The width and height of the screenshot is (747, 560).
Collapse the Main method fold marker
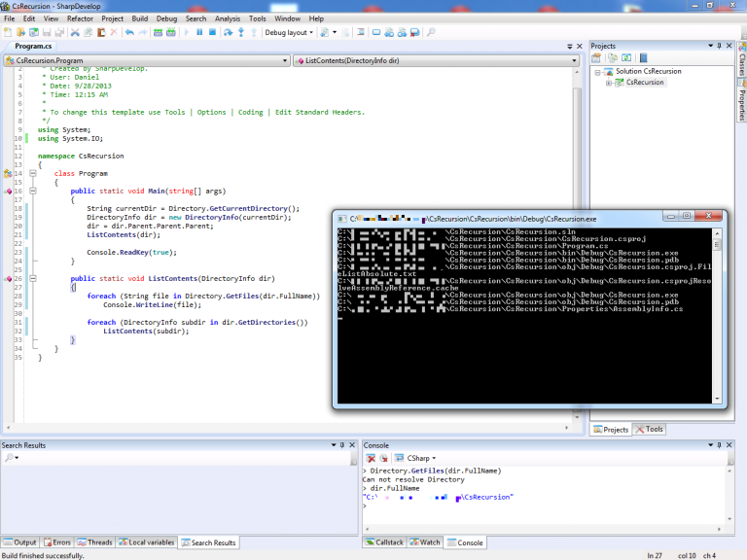[x=32, y=192]
